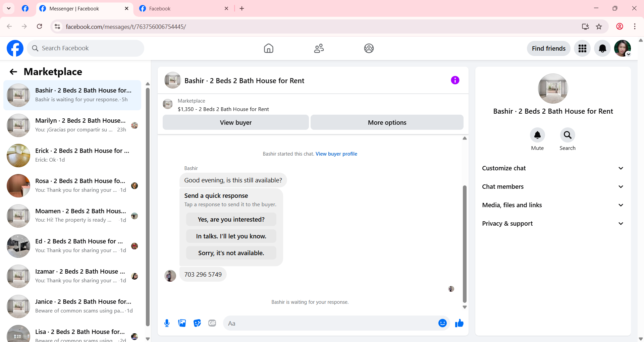Reload the page
The image size is (644, 342).
coord(40,26)
